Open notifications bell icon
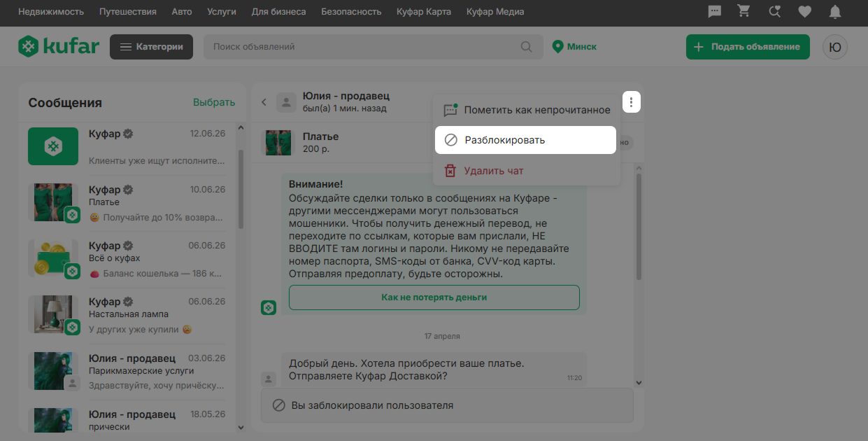Screen dimensions: 868x441 click(835, 12)
